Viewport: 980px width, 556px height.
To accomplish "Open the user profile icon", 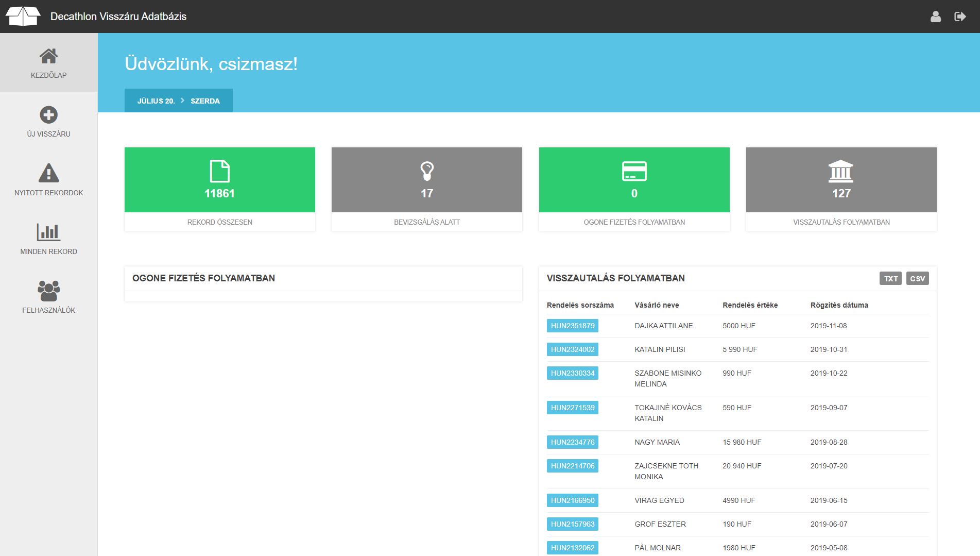I will 936,16.
